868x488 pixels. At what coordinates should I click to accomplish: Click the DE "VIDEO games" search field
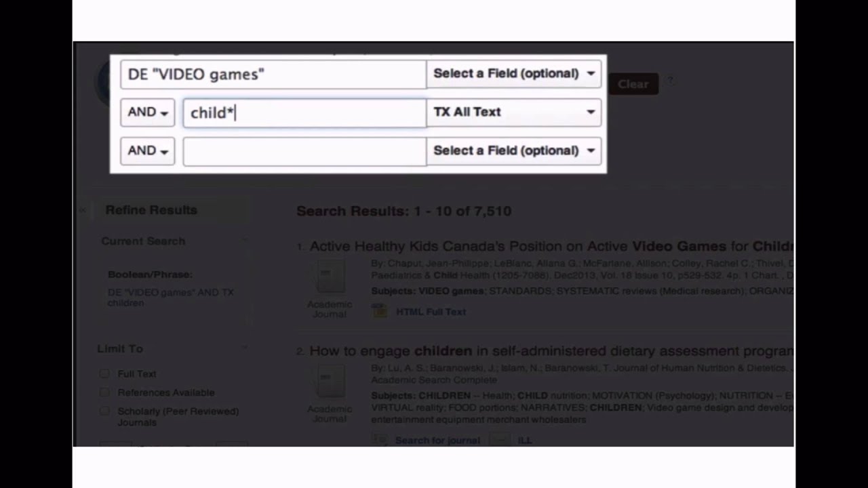273,74
